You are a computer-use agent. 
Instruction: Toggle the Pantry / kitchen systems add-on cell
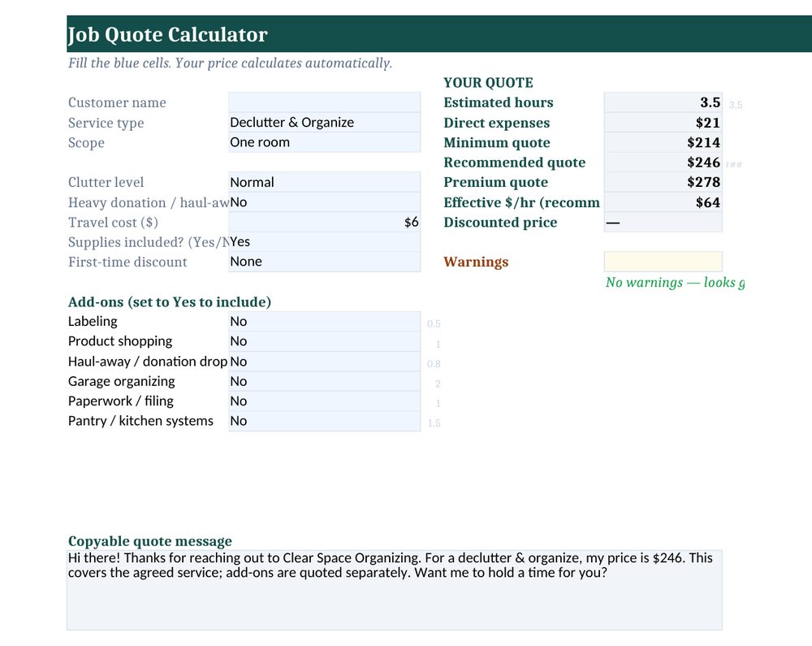[324, 421]
